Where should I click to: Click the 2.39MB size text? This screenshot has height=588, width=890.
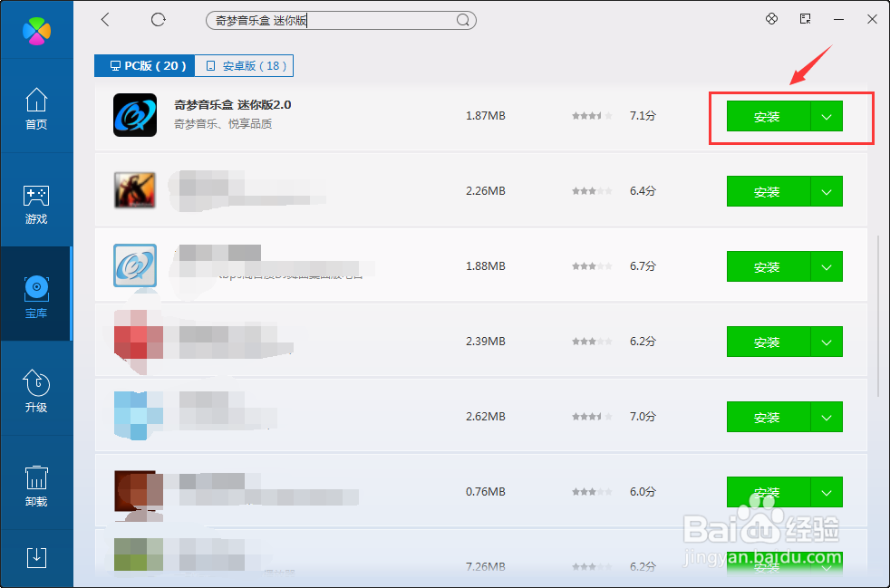pos(485,342)
